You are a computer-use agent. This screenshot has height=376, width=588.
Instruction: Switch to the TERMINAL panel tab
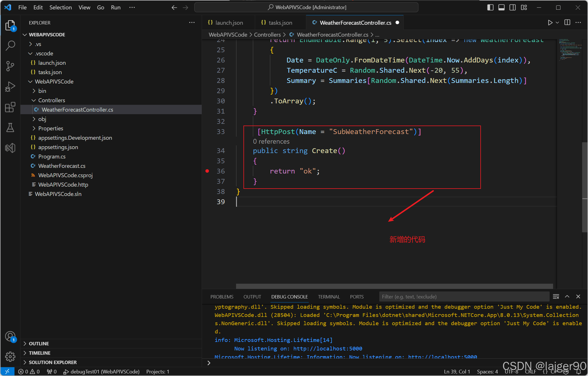(x=329, y=297)
